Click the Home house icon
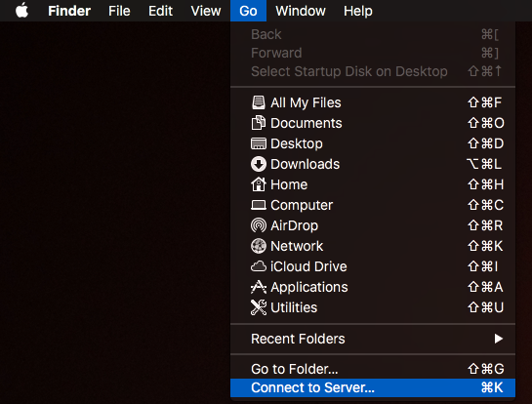 pos(259,184)
